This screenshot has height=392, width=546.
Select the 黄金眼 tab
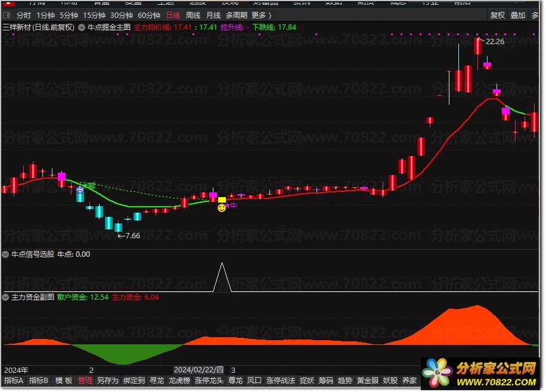point(368,381)
